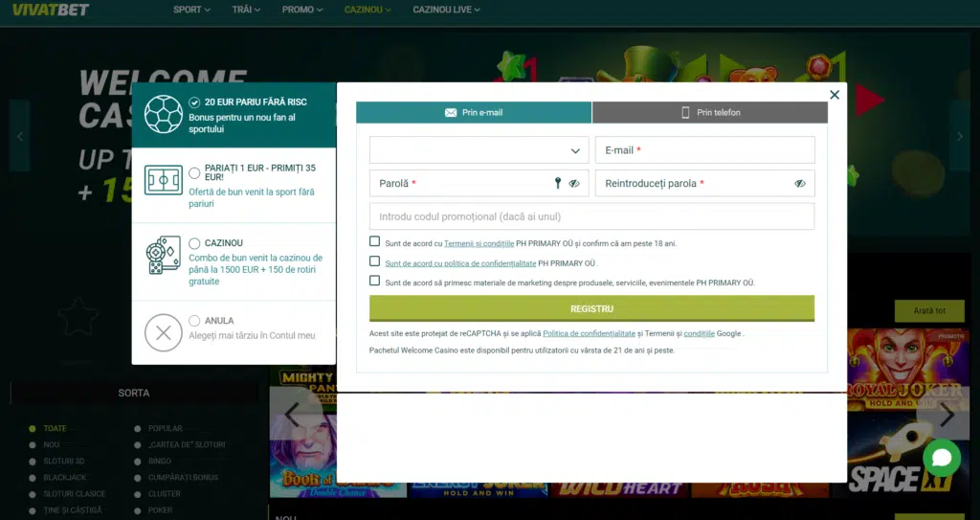This screenshot has height=520, width=980.
Task: Click the ANULA circle X icon
Action: tap(163, 332)
